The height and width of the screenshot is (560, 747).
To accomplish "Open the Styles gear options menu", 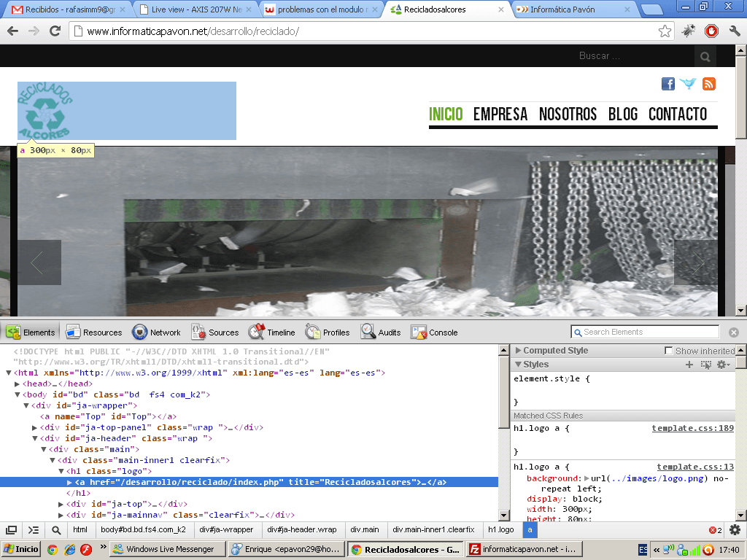I will click(x=723, y=365).
